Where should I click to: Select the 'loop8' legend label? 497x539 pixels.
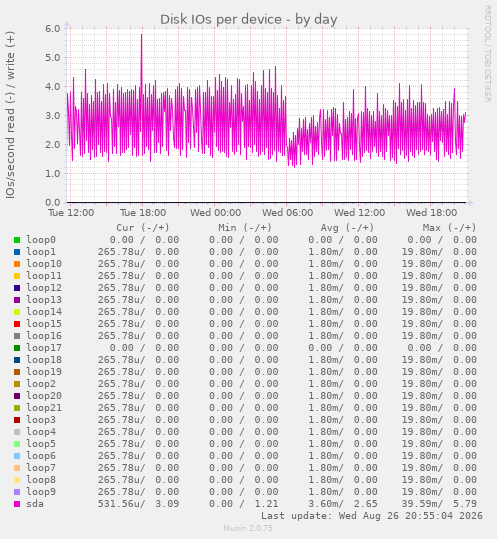coord(41,480)
